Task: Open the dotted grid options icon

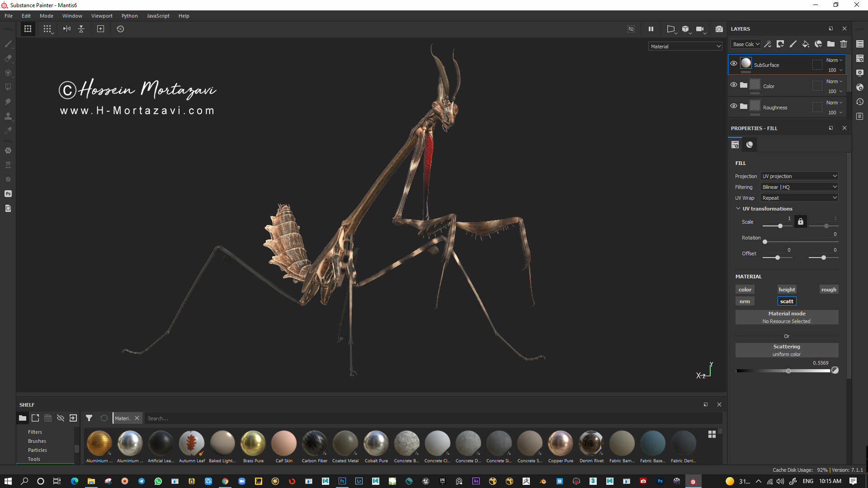Action: (x=47, y=29)
